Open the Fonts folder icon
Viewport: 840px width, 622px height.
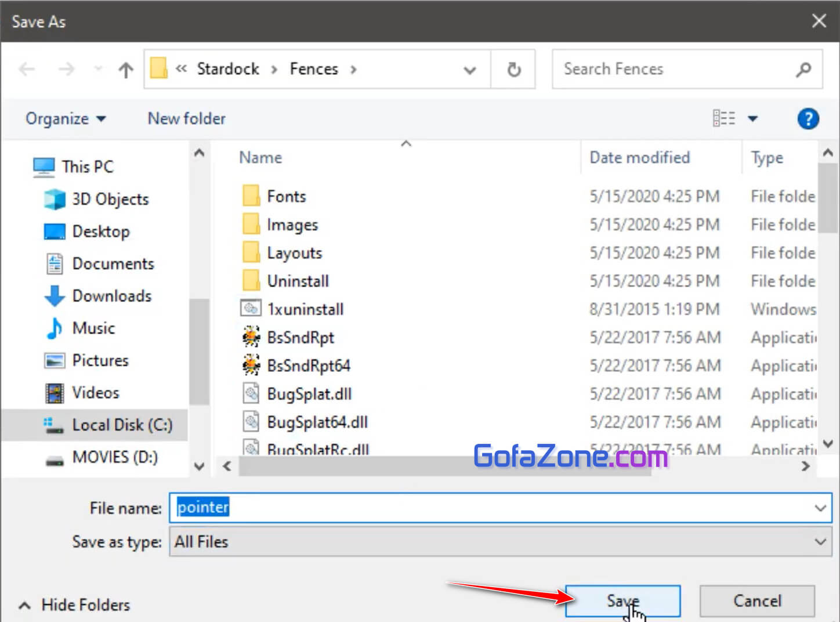click(251, 196)
